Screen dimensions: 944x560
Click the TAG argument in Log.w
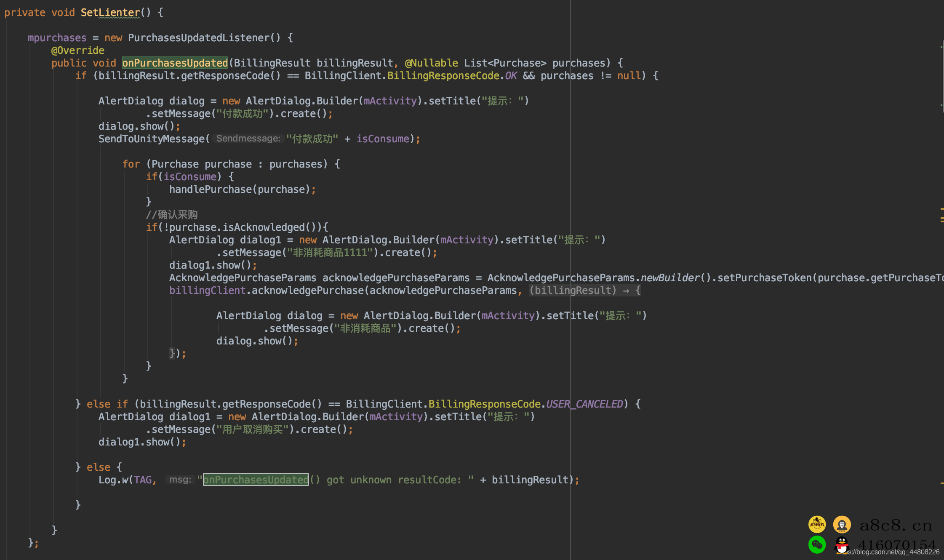[x=143, y=480]
